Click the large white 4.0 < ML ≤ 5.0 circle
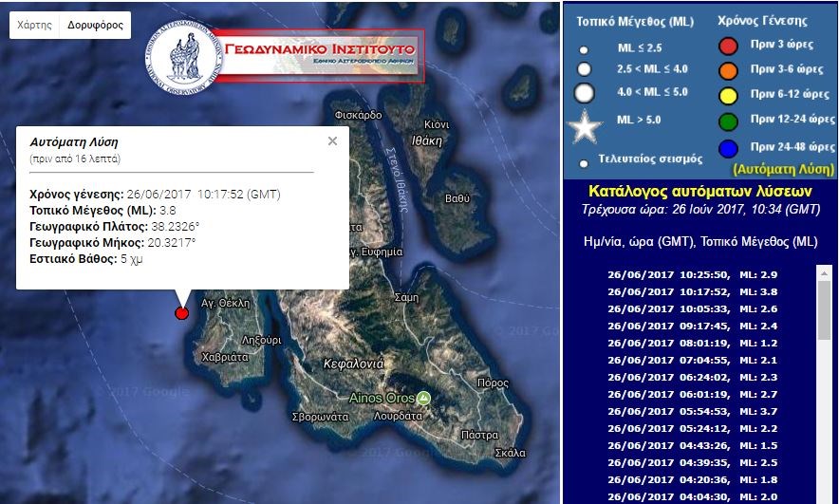The image size is (839, 504). pos(585,93)
